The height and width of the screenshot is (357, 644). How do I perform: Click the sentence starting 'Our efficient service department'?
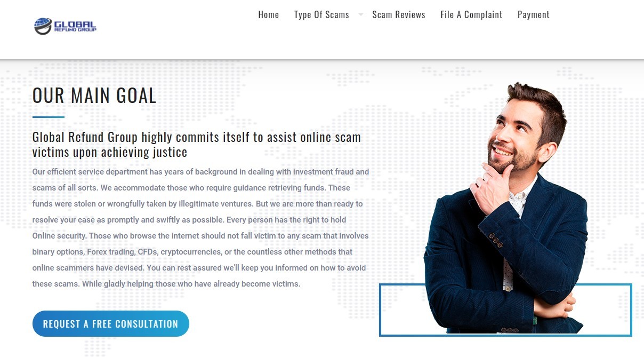click(x=200, y=180)
